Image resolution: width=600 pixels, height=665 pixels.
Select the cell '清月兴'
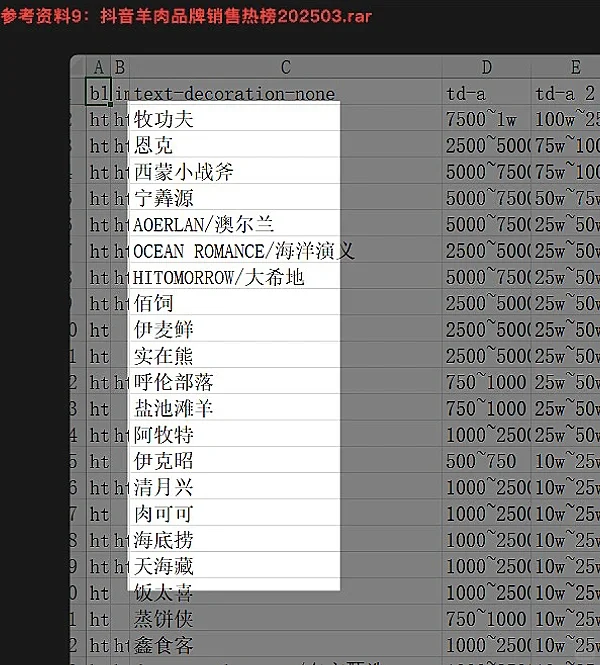(285, 487)
